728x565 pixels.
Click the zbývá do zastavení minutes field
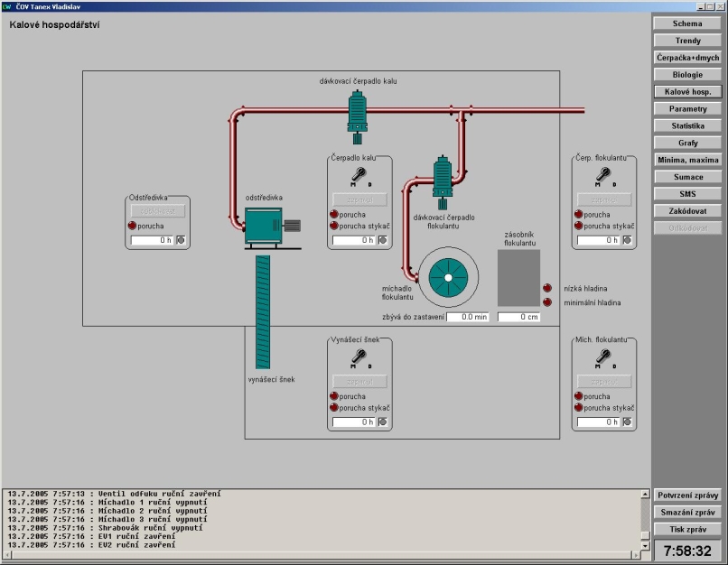click(x=468, y=318)
